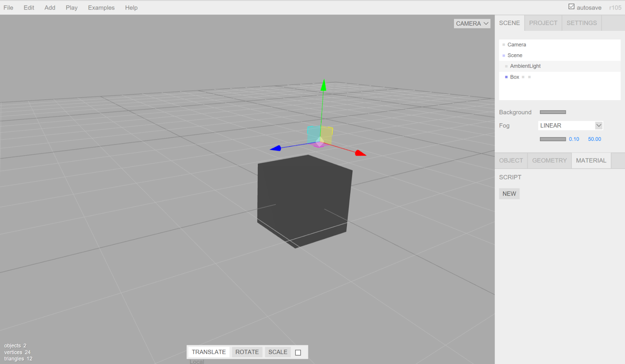
Task: Activate the ROTATE transform mode
Action: (x=247, y=352)
